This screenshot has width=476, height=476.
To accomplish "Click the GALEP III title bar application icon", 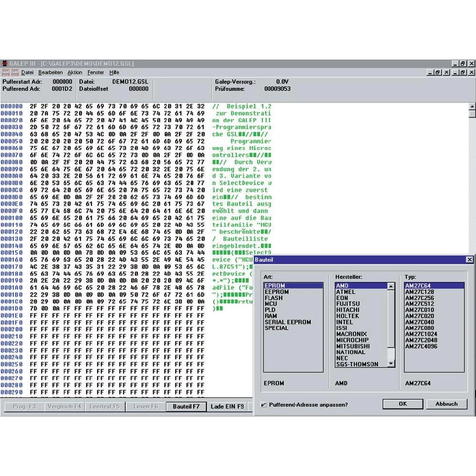I will pos(5,64).
